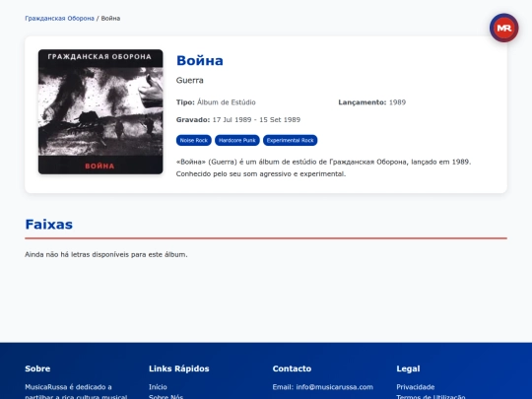The image size is (532, 399).
Task: Click the Links Rápidos footer heading
Action: [178, 368]
